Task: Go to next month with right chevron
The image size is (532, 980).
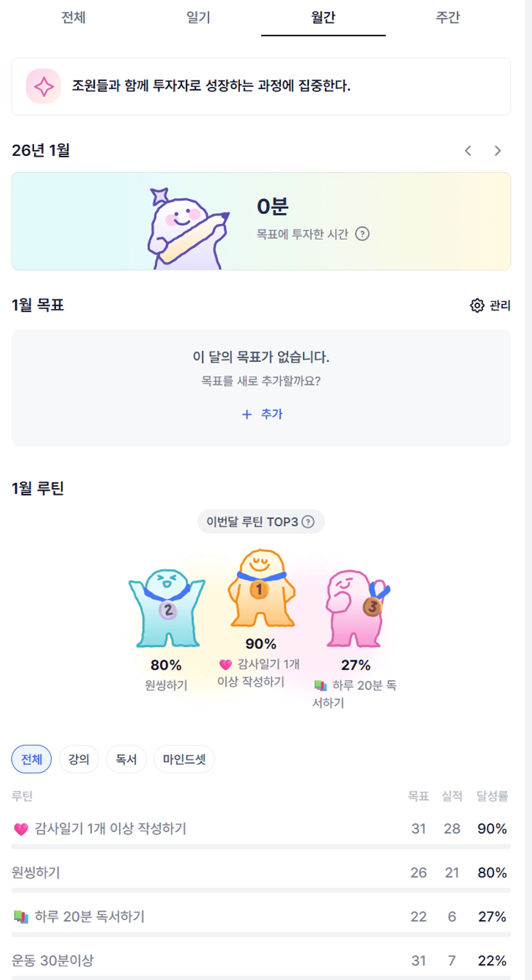Action: [497, 151]
